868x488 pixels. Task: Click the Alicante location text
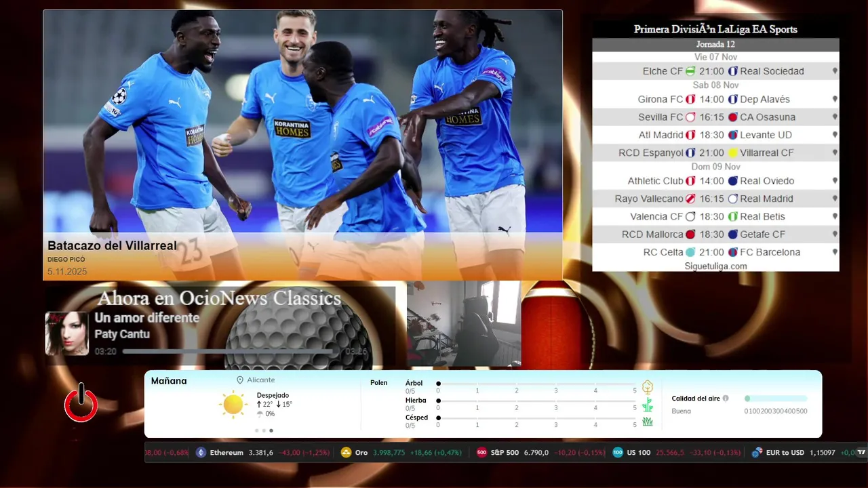(261, 380)
